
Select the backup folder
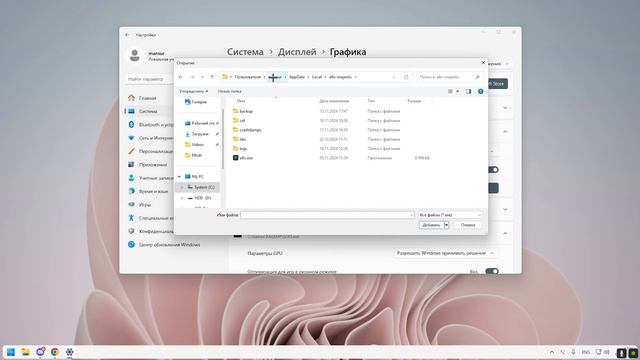(x=243, y=111)
